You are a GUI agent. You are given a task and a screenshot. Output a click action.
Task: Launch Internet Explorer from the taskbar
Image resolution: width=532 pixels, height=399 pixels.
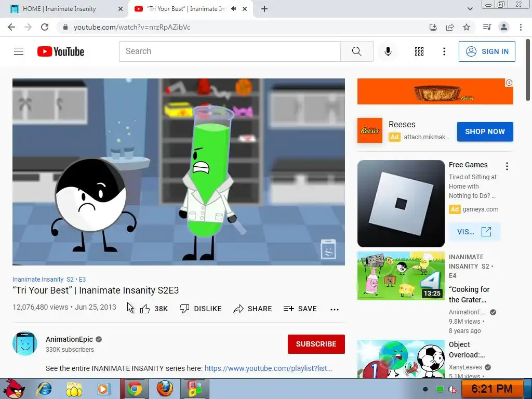(45, 389)
